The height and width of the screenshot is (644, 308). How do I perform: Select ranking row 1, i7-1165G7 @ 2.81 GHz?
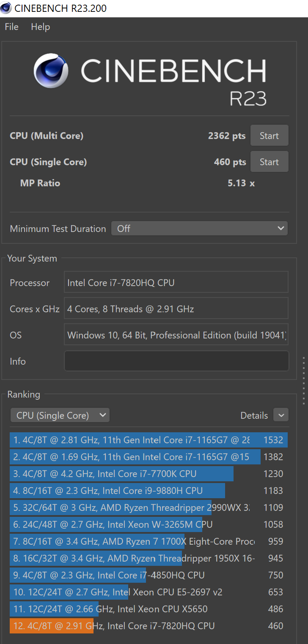click(149, 440)
